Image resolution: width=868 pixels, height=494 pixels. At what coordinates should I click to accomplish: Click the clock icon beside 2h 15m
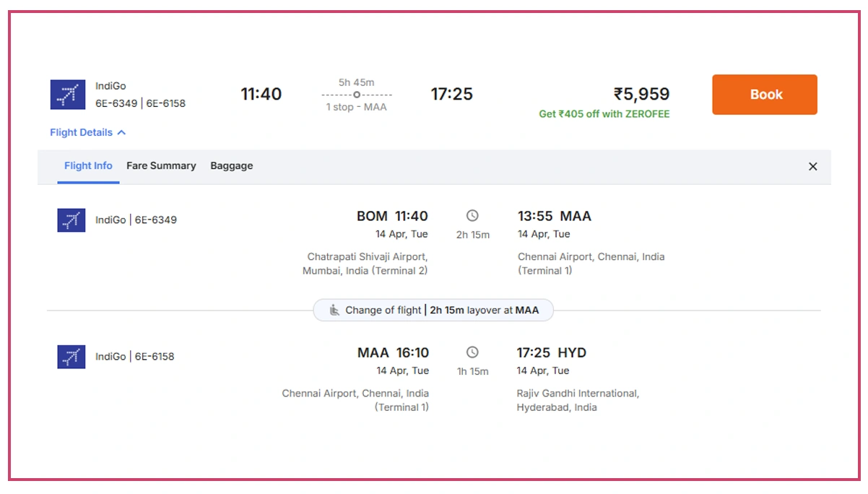pyautogui.click(x=473, y=214)
